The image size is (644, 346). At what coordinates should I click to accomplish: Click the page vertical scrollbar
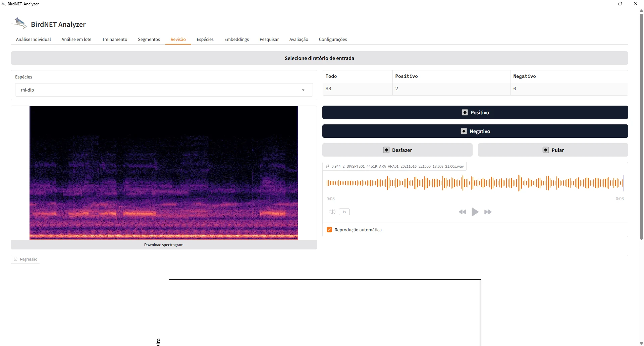pos(641,127)
